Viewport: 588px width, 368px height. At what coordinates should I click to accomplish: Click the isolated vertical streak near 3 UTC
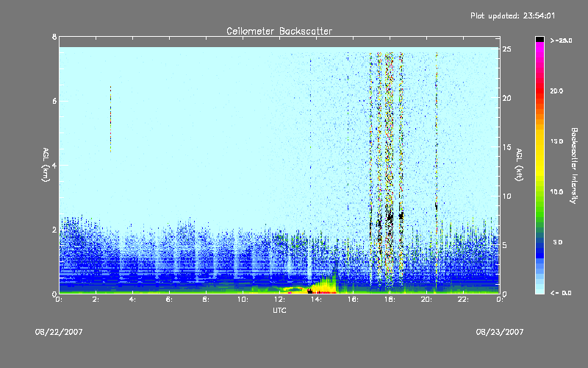click(x=111, y=119)
